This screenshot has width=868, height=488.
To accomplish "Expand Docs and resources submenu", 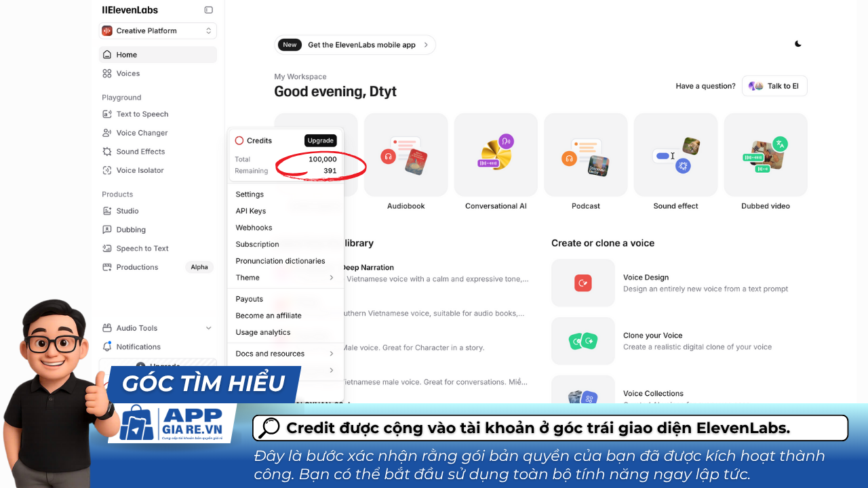I will point(285,354).
